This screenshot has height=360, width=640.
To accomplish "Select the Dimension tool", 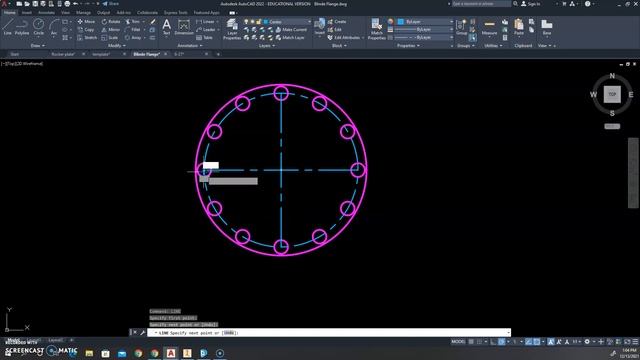I will click(184, 27).
